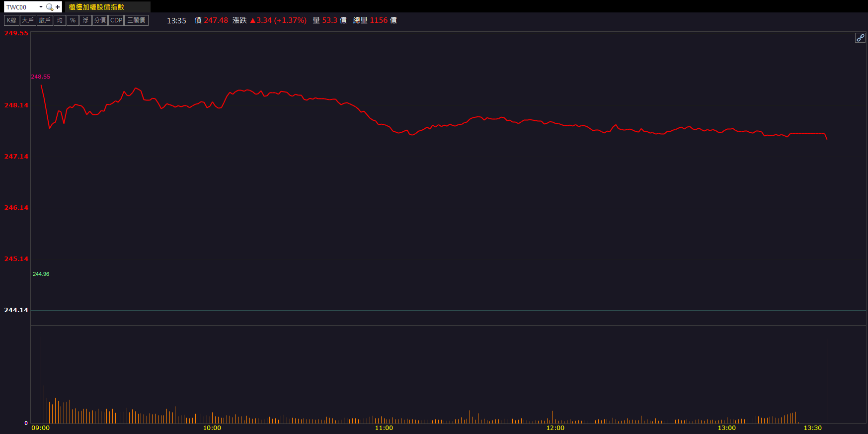This screenshot has height=434, width=868.
Task: Click the magnifier search icon beside TWC00
Action: point(49,7)
